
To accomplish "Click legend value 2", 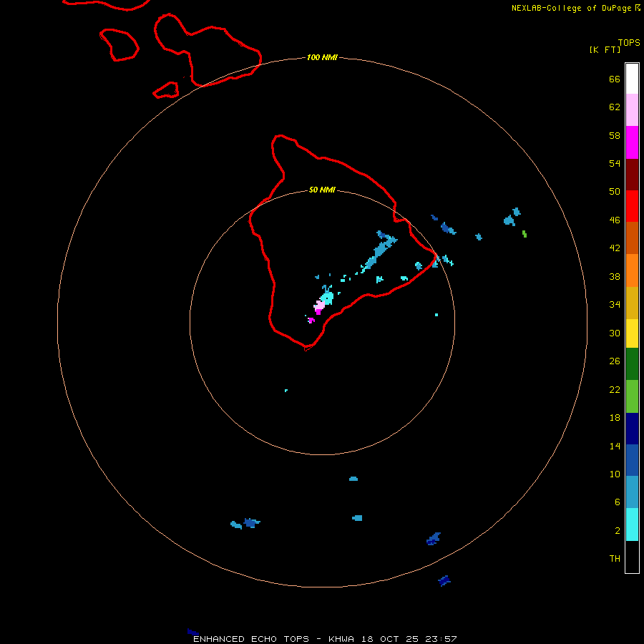I will point(618,530).
